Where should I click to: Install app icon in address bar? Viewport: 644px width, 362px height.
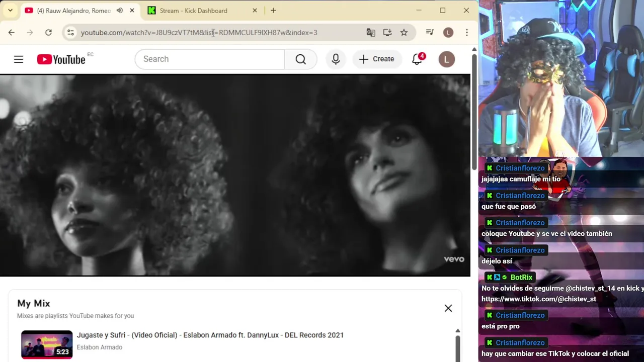387,33
